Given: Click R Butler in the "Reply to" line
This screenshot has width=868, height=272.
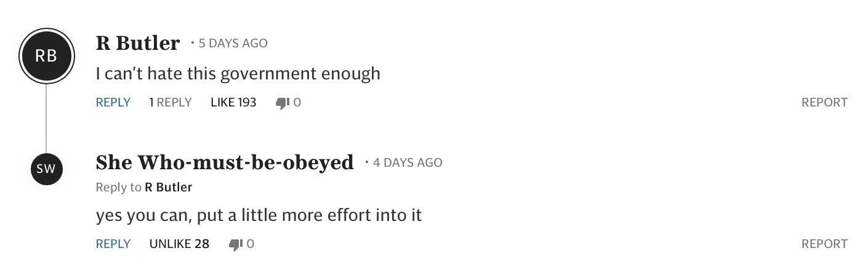Looking at the screenshot, I should point(168,187).
